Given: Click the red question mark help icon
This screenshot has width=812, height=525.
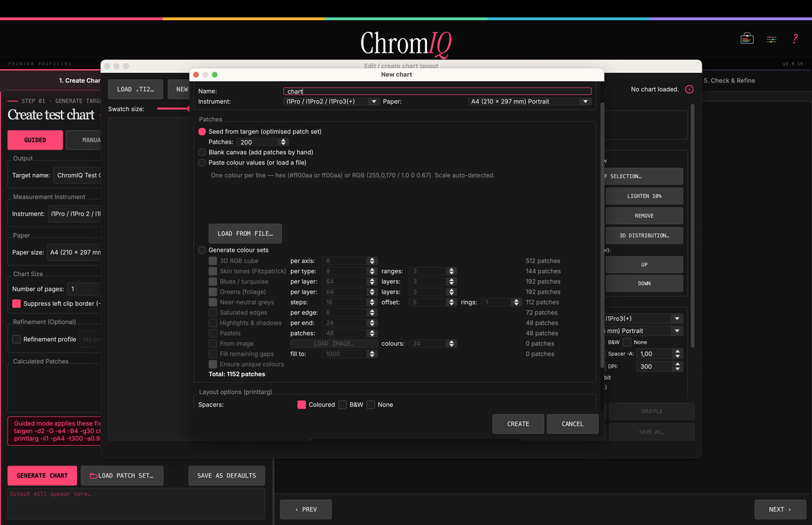Looking at the screenshot, I should pos(796,39).
